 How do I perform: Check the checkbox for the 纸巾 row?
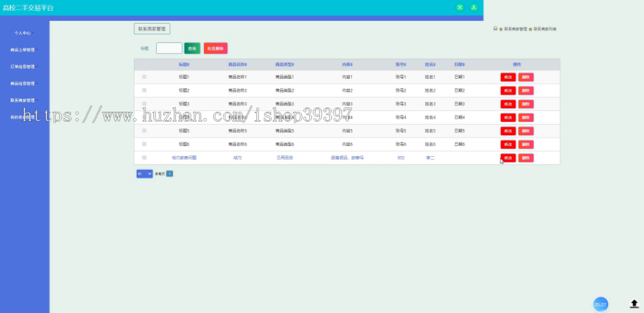click(144, 158)
